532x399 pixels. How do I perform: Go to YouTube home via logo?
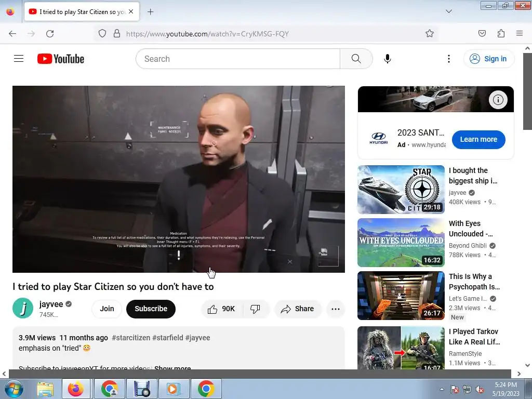61,59
